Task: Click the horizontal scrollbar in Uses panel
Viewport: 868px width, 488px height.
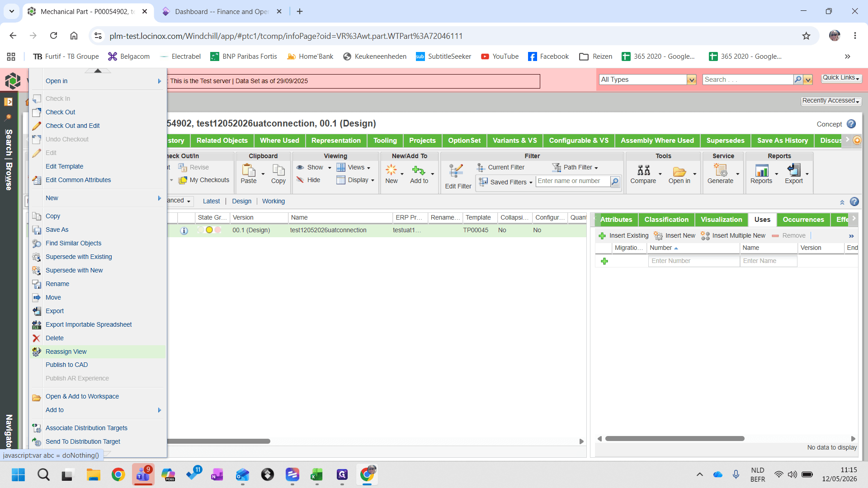Action: [675, 438]
